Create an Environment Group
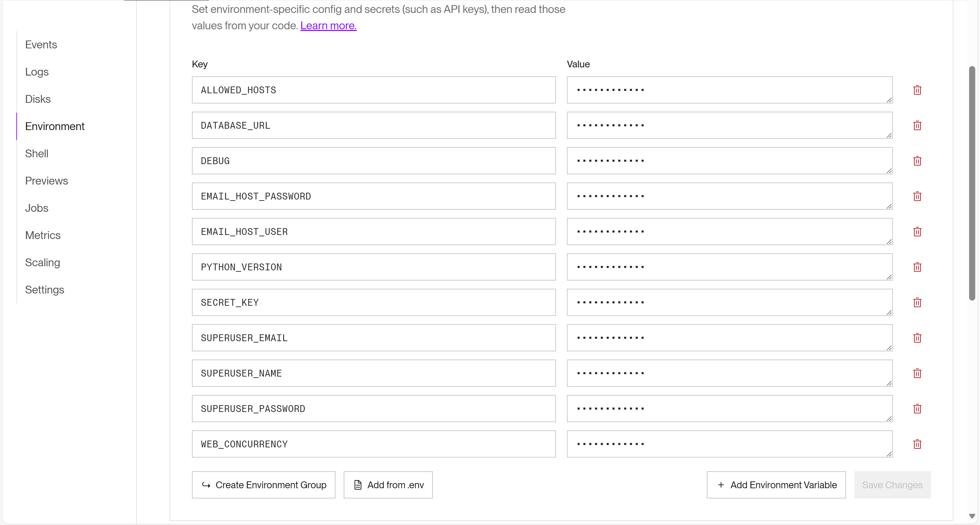980x525 pixels. [263, 484]
